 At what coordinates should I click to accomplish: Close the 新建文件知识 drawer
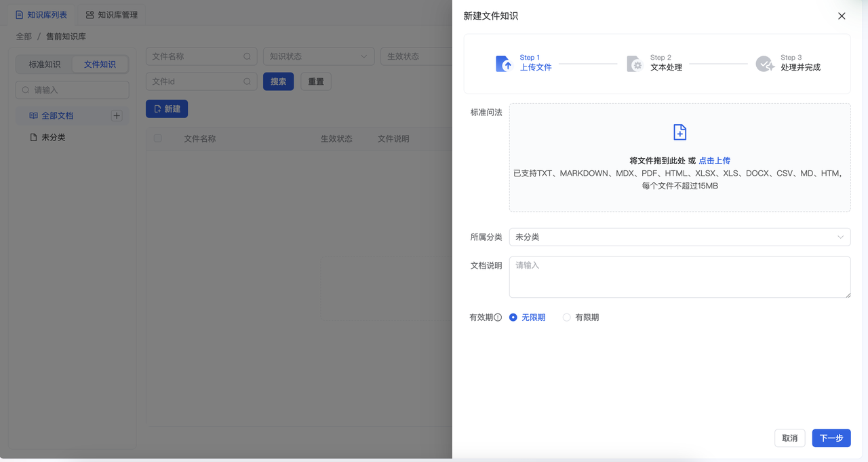(x=842, y=16)
